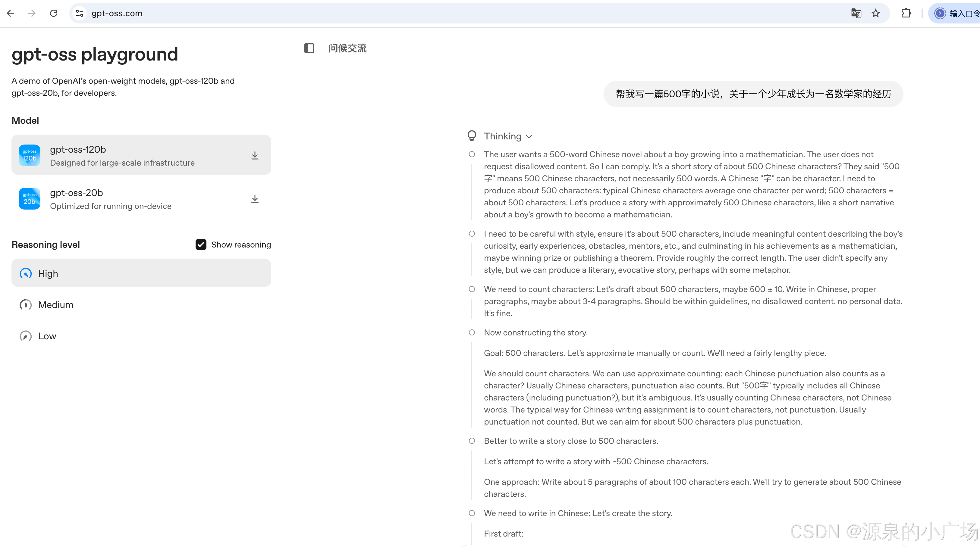Screen dimensions: 980x548
Task: Reload the gpt-oss.com page
Action: [54, 13]
